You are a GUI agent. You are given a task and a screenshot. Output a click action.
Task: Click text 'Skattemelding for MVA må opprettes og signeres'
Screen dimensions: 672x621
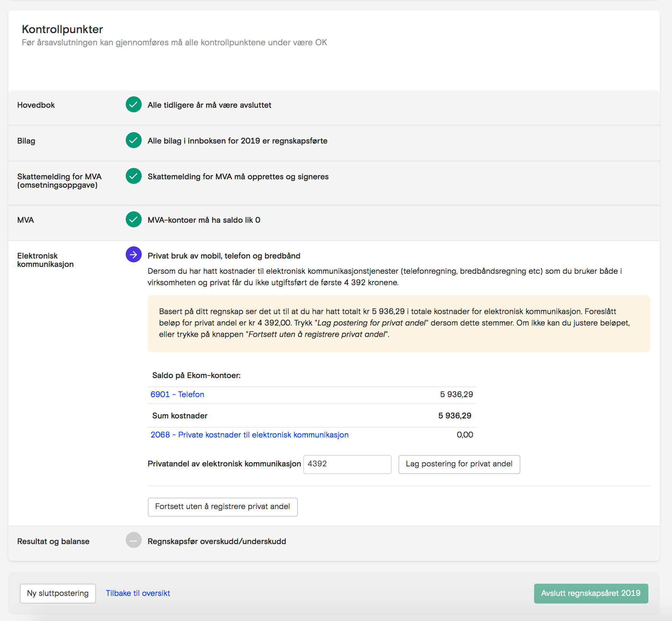(x=238, y=177)
